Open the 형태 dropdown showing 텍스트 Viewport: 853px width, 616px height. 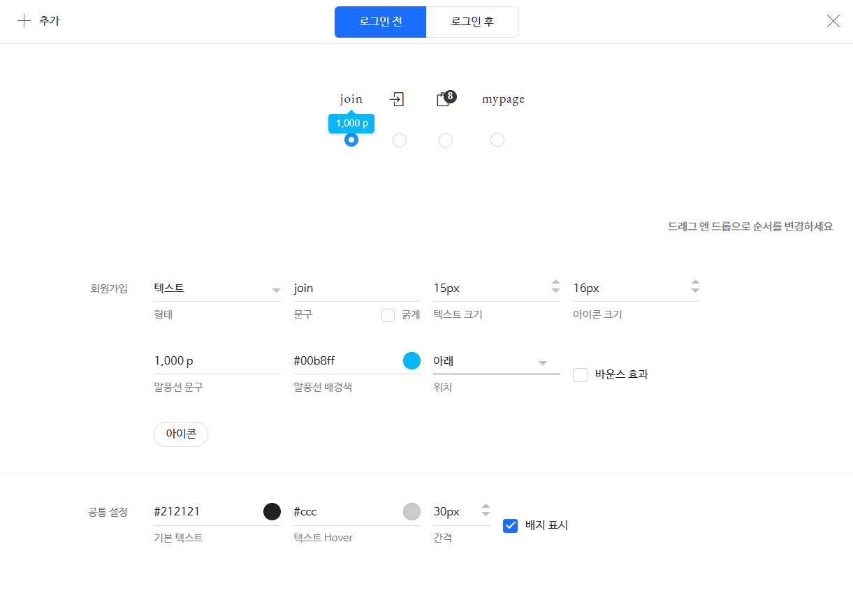coord(217,288)
